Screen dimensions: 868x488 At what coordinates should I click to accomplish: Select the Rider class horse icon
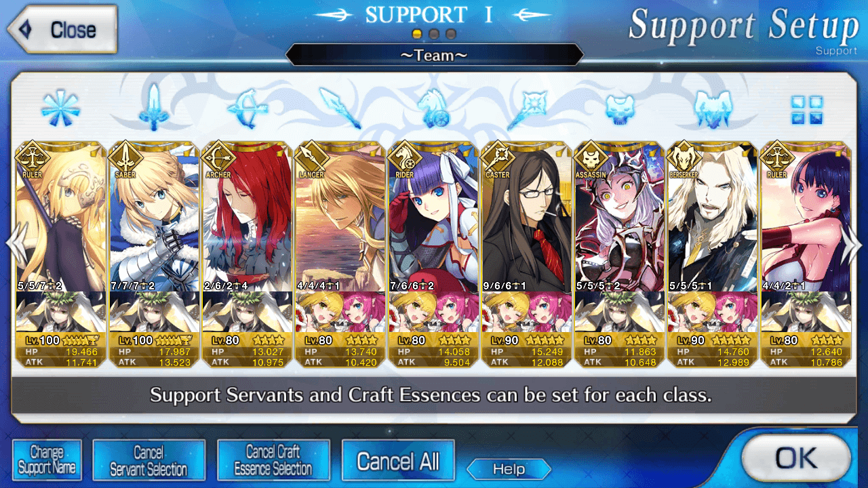434,108
